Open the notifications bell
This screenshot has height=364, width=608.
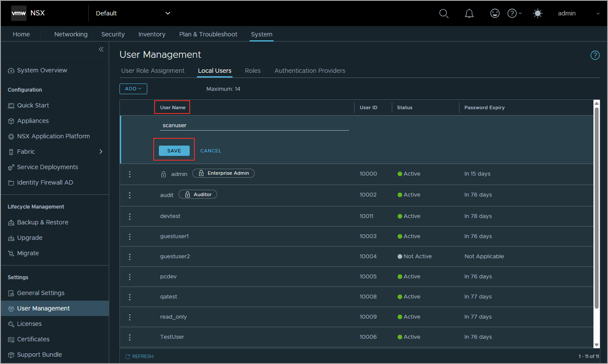469,14
